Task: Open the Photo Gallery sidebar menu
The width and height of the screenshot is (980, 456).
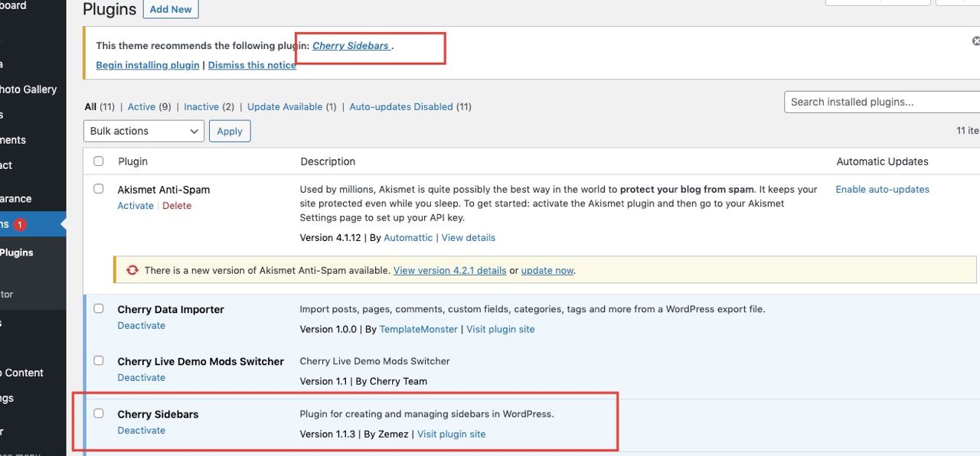Action: pos(28,90)
